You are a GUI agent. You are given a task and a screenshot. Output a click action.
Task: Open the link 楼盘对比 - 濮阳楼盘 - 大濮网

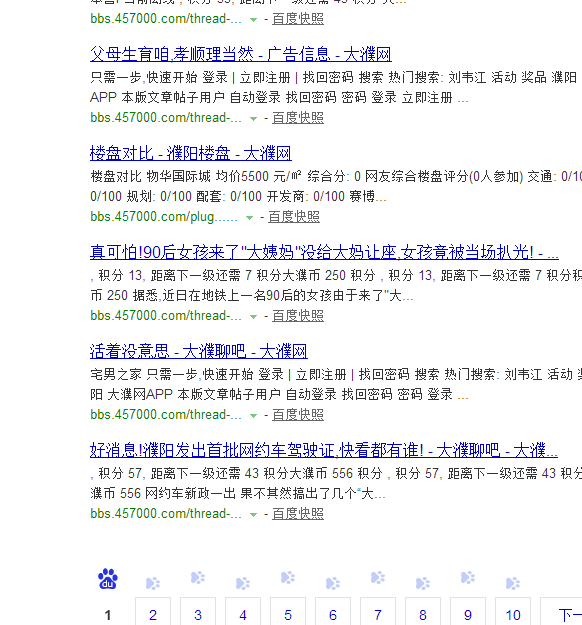tap(191, 153)
